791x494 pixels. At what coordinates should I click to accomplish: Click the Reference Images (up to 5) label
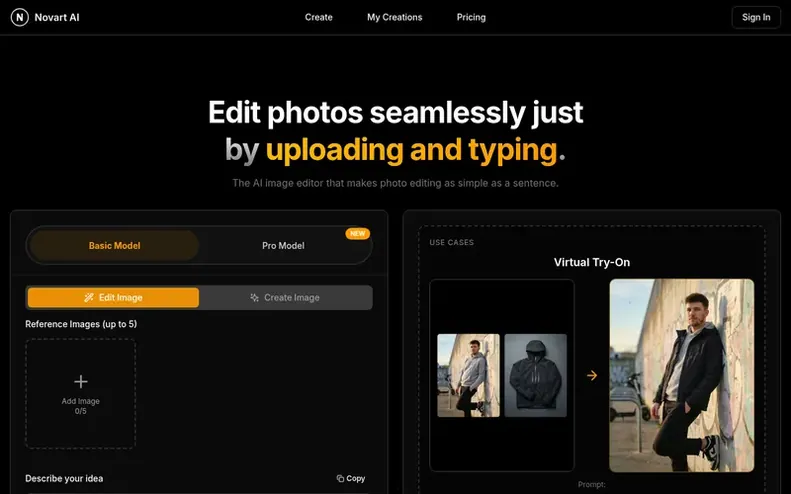coord(81,324)
